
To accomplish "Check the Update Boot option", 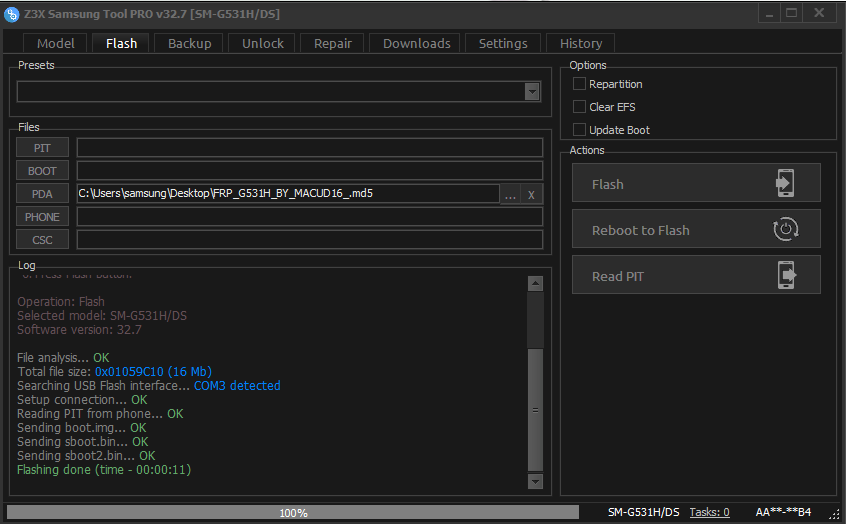I will 579,130.
